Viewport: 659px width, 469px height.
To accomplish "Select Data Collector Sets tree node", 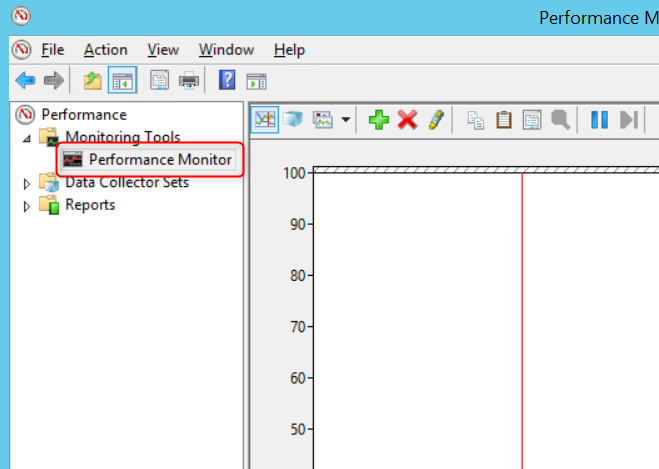I will pyautogui.click(x=127, y=182).
